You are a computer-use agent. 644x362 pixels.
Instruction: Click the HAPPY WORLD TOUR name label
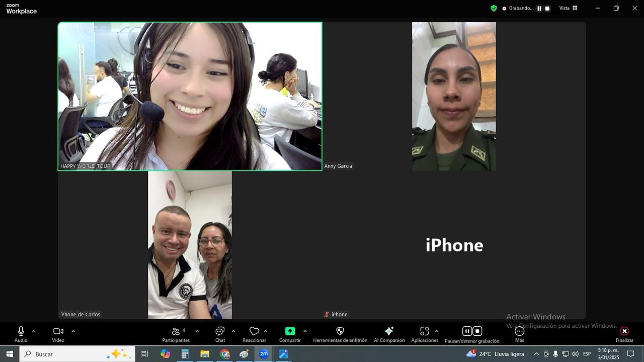coord(85,166)
